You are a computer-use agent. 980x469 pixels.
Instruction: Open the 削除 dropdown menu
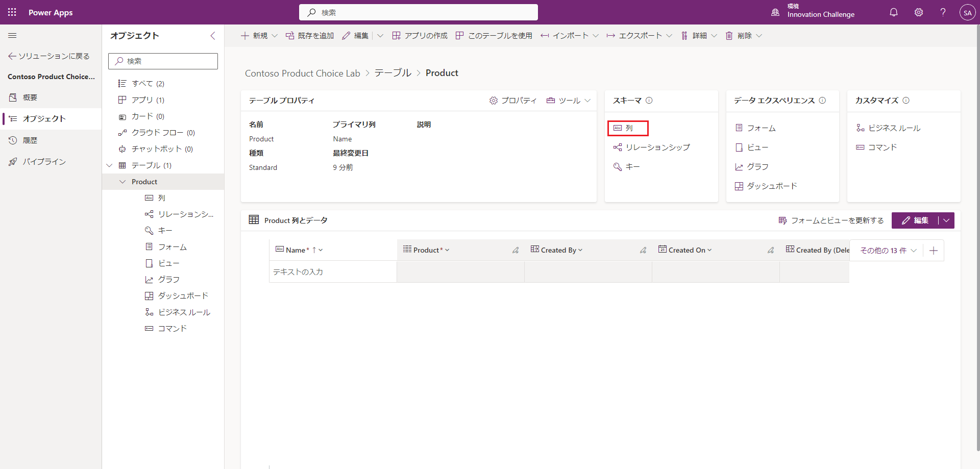click(x=744, y=36)
